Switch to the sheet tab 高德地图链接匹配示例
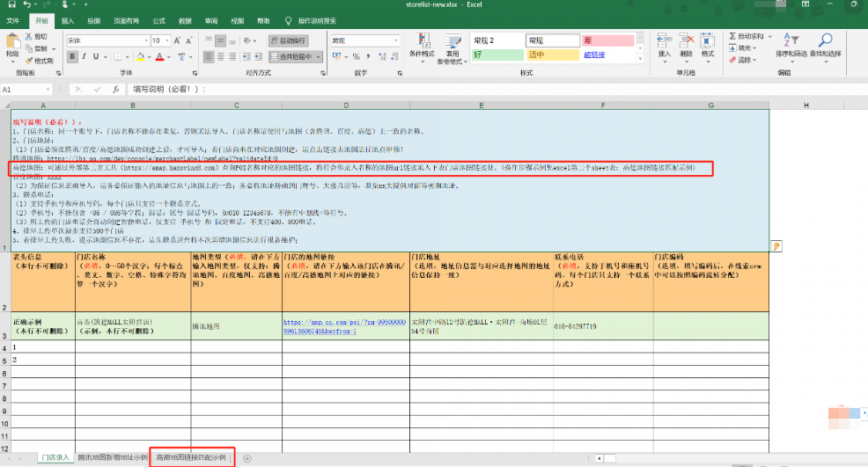The width and height of the screenshot is (868, 467). point(191,457)
